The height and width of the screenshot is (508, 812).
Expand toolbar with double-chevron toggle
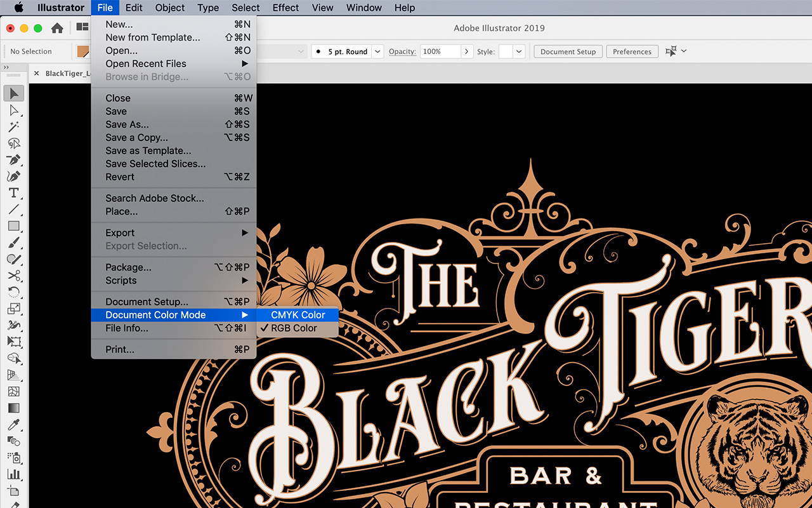point(6,67)
